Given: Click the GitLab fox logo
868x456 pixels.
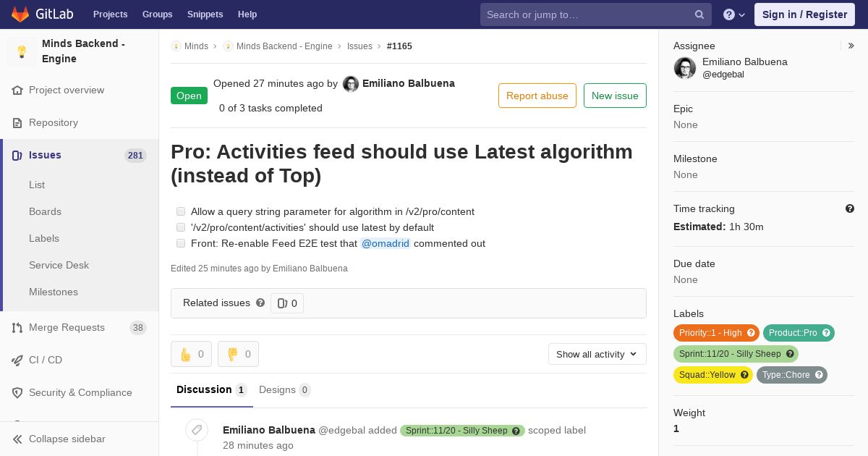Looking at the screenshot, I should pyautogui.click(x=20, y=14).
